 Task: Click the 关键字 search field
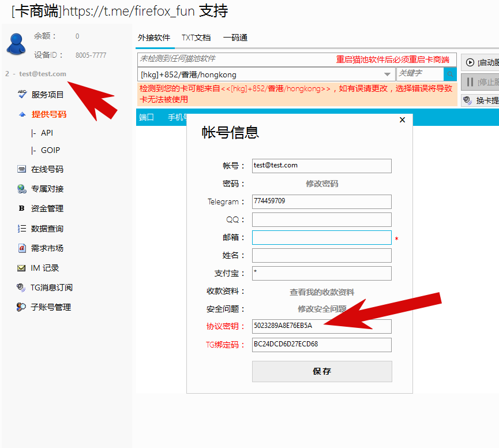420,73
